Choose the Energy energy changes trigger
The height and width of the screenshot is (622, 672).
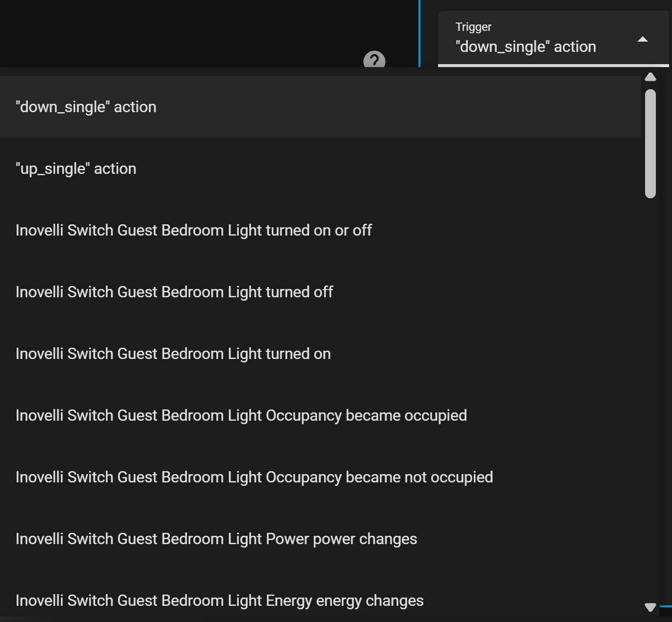tap(219, 600)
